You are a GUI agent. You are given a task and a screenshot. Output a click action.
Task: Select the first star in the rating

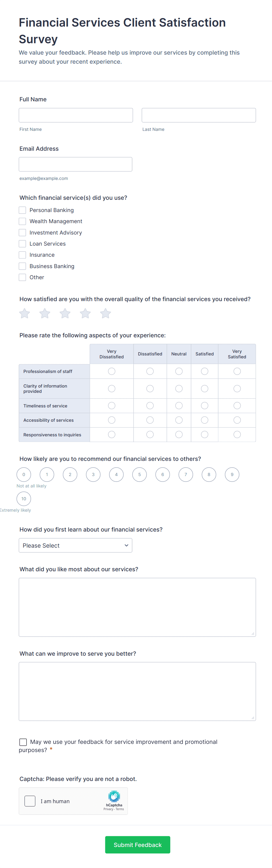pos(24,313)
